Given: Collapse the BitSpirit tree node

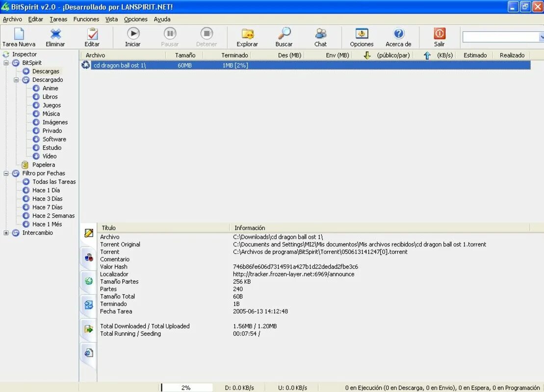Looking at the screenshot, I should (6, 63).
